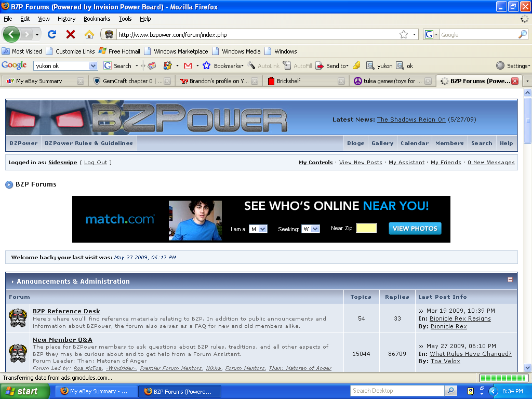
Task: Collapse the Announcements & Administration section
Action: (511, 281)
